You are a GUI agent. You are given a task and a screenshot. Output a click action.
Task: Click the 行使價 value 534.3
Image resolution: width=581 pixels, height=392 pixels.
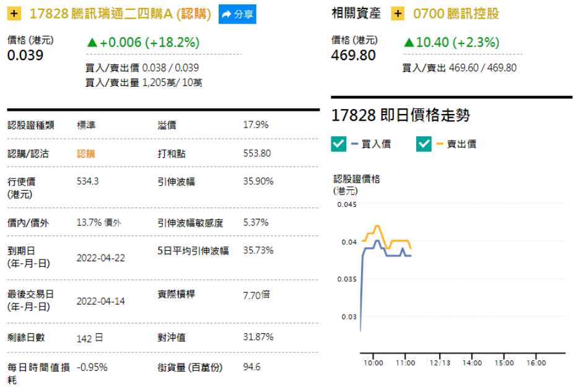(88, 181)
